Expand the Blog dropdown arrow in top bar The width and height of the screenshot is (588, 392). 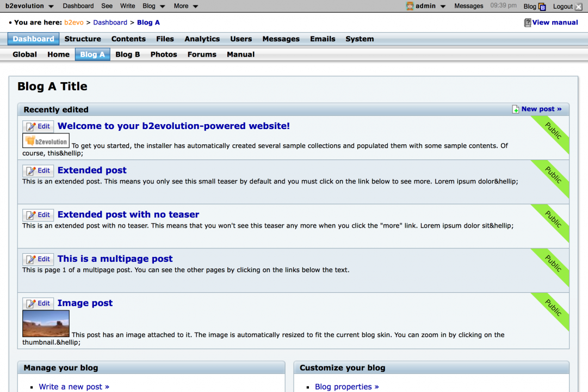click(163, 7)
